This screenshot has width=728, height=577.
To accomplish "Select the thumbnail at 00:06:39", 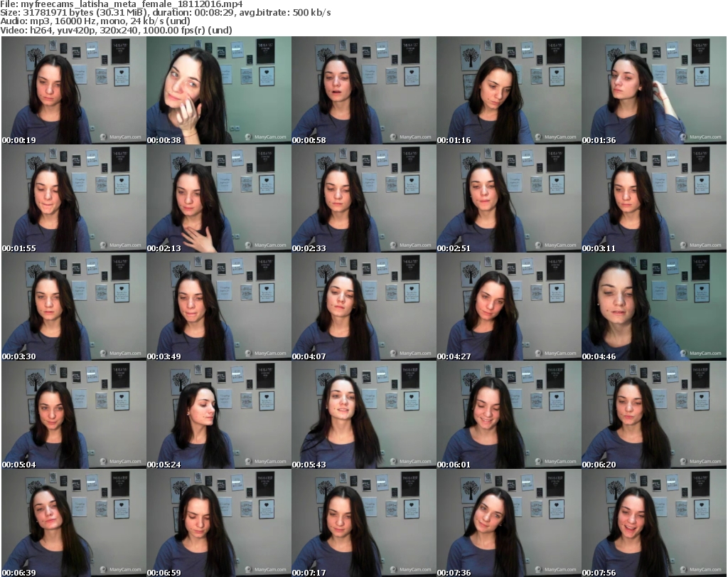I will tap(74, 523).
